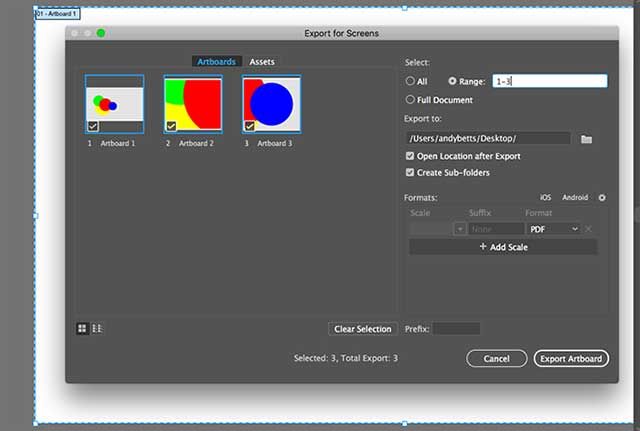The width and height of the screenshot is (640, 431).
Task: Remove the PDF format row
Action: tap(589, 229)
